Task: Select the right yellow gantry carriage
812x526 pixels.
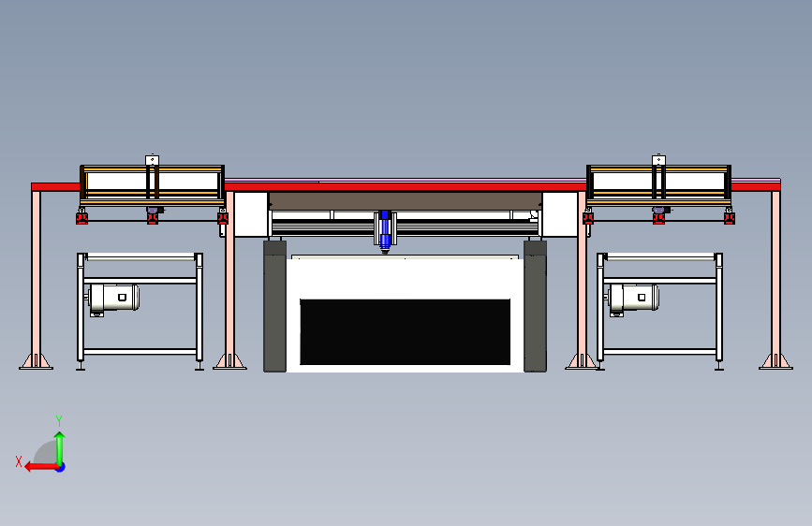Action: coord(658,186)
